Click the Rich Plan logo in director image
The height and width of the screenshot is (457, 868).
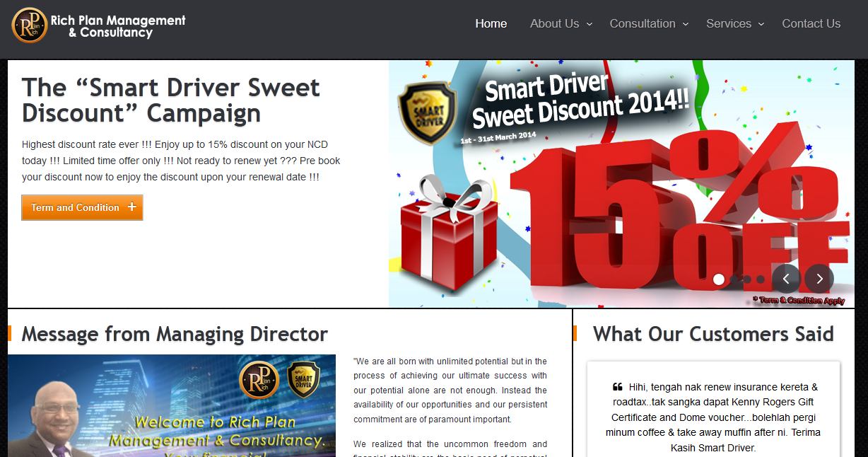259,380
